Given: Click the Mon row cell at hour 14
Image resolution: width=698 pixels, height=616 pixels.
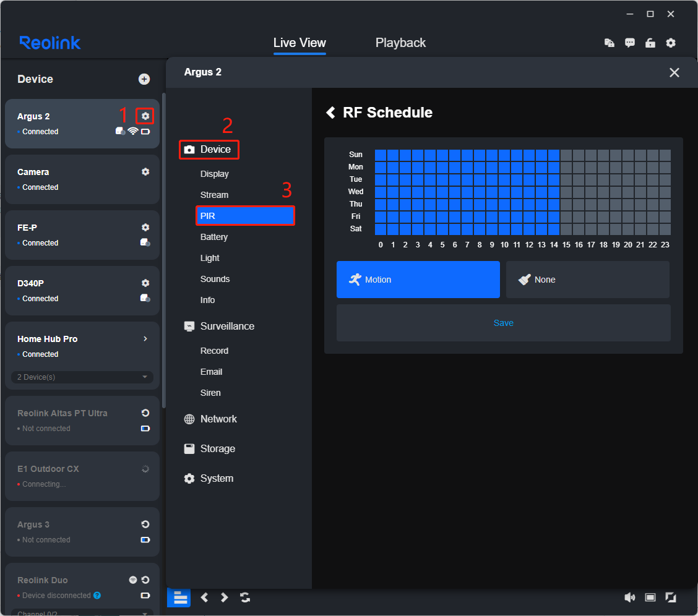Looking at the screenshot, I should point(554,167).
